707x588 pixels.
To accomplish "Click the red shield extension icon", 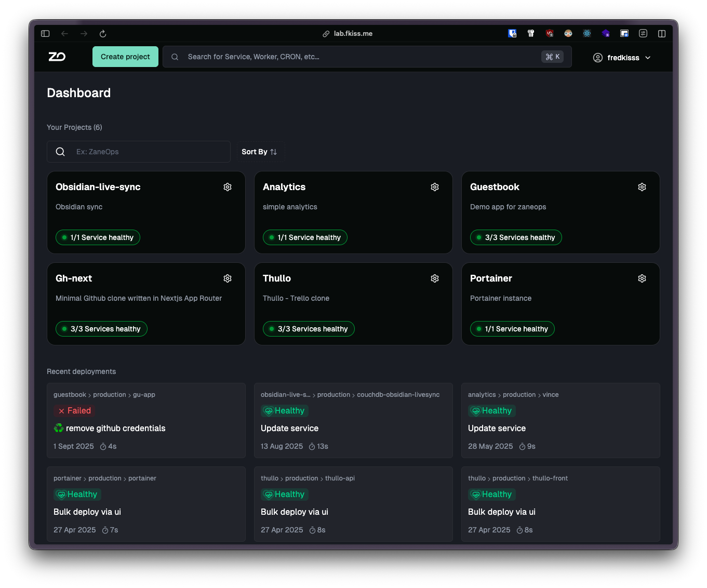I will point(550,33).
